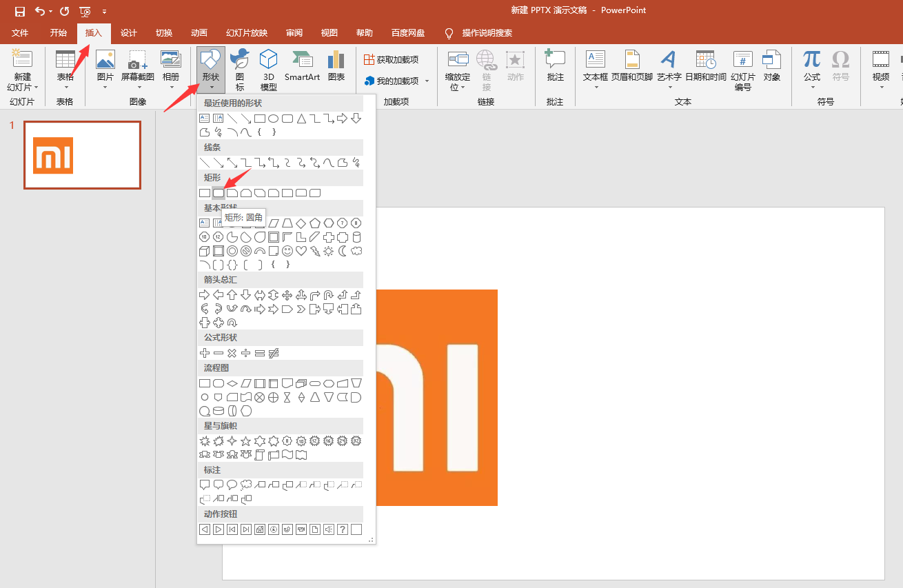
Task: Pick the moon shape
Action: tap(343, 251)
